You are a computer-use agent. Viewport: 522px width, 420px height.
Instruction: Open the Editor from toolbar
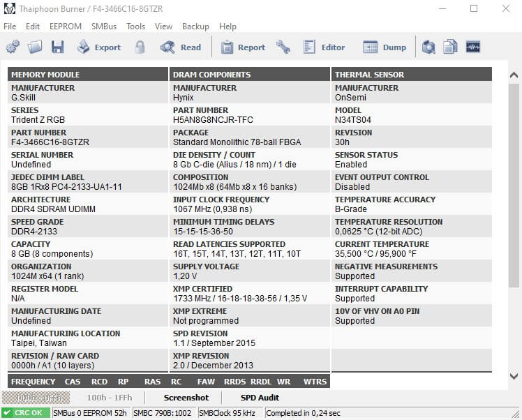tap(325, 47)
